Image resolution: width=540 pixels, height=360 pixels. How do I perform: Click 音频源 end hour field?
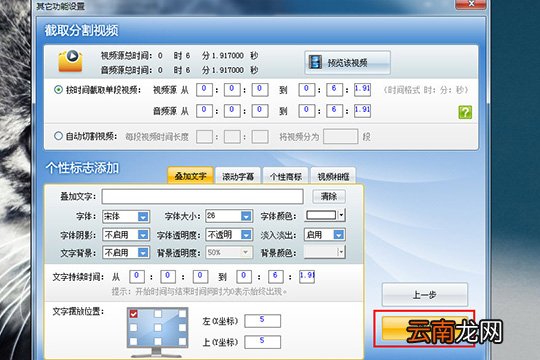307,111
